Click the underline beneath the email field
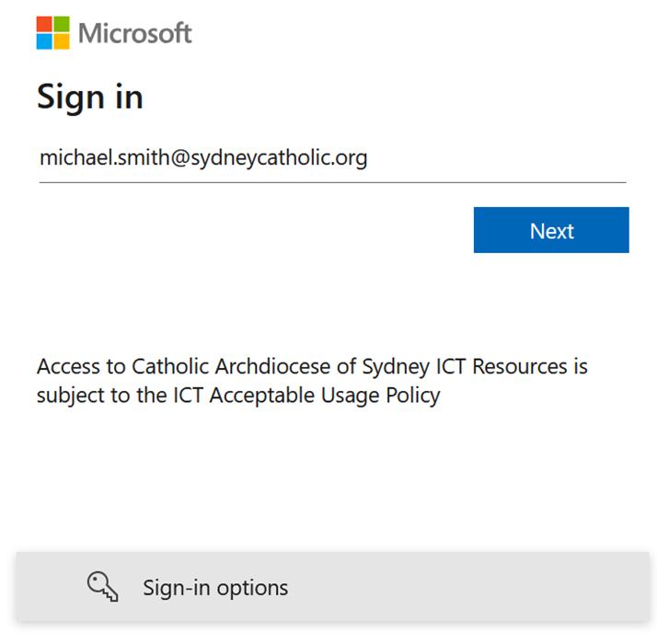This screenshot has width=657, height=644. pyautogui.click(x=331, y=182)
